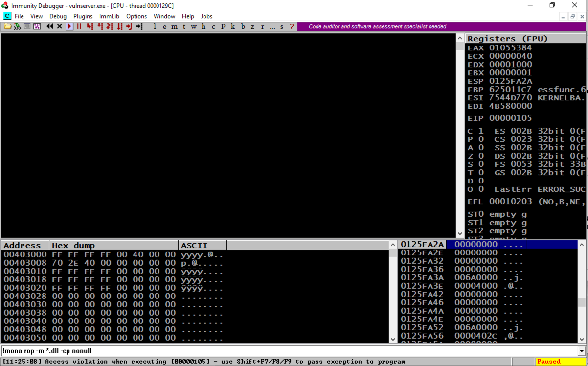Click the hex dump scroll-down arrow

pyautogui.click(x=393, y=339)
